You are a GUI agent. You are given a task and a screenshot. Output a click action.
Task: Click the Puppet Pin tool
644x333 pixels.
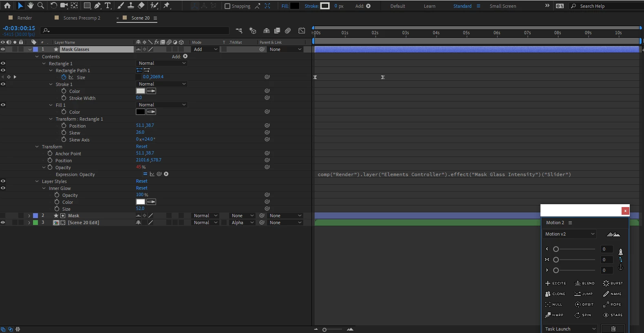[x=167, y=5]
